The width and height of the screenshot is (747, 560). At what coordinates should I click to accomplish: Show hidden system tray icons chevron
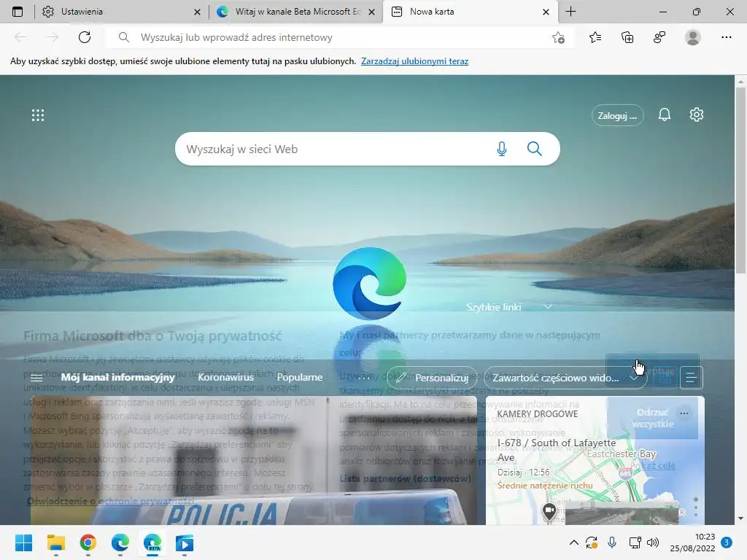pos(574,542)
